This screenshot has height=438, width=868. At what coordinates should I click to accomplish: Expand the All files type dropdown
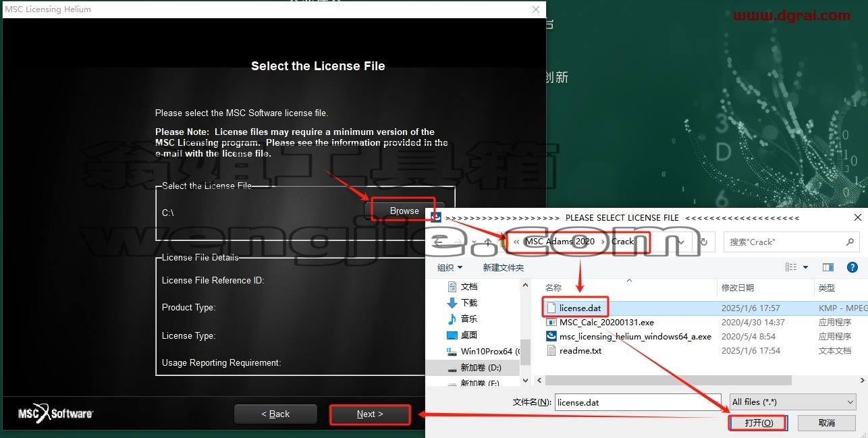coord(793,402)
